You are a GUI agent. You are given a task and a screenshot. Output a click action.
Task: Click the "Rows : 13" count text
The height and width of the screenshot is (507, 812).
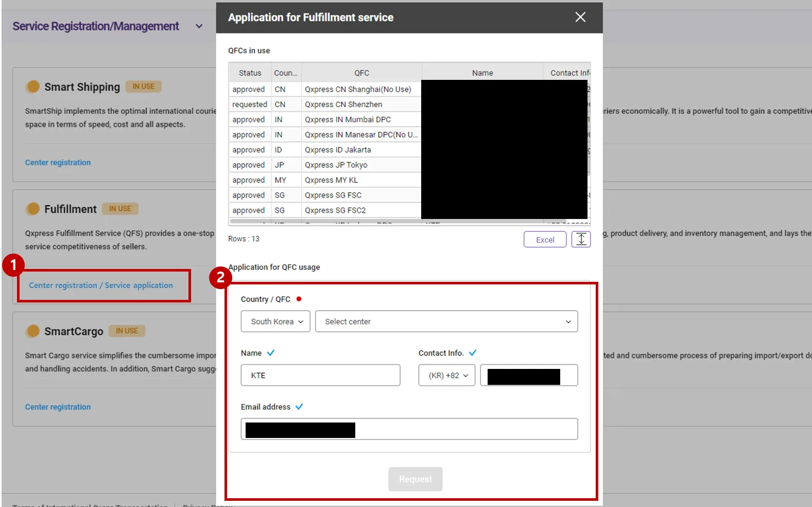tap(244, 239)
